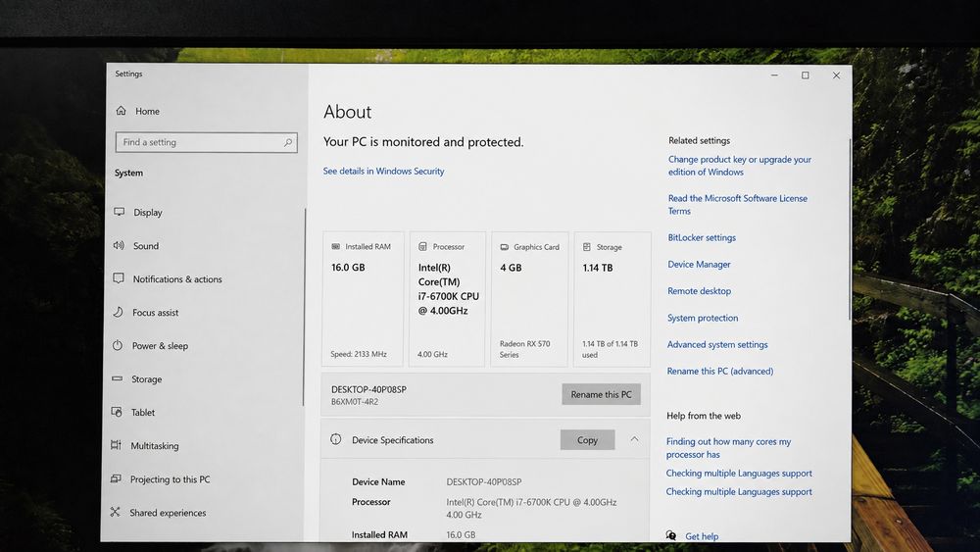980x552 pixels.
Task: Open Finding out how many cores link
Action: click(728, 448)
